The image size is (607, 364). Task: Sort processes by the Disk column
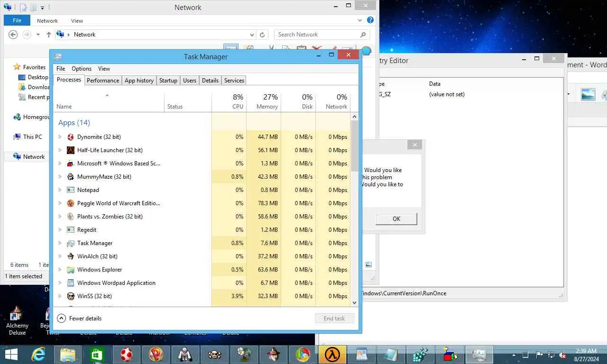pos(298,101)
